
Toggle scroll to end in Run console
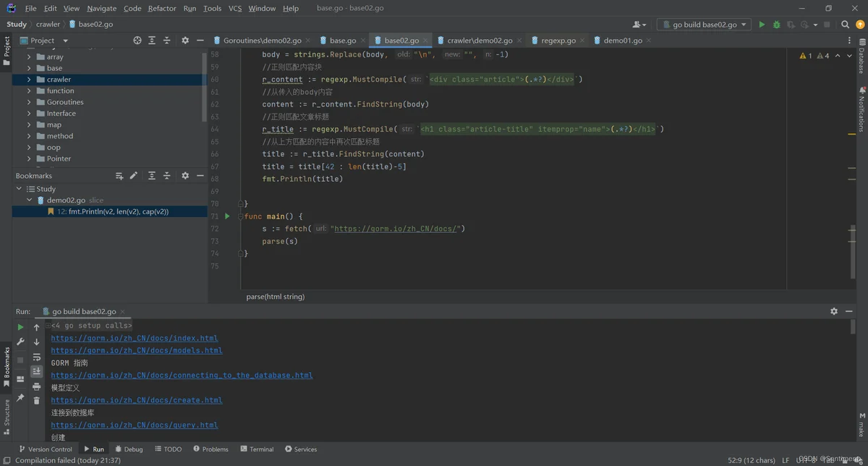(x=36, y=371)
